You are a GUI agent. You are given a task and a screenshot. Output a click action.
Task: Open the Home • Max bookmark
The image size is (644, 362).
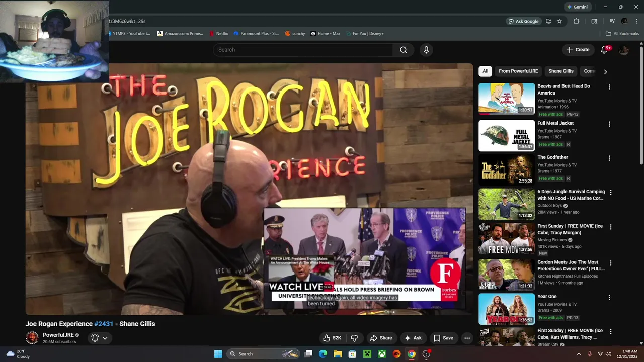click(326, 34)
